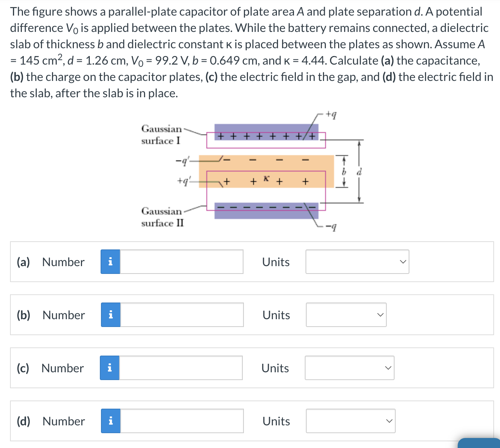Click the Units label beside part (c)
Image resolution: width=500 pixels, height=448 pixels.
[x=275, y=368]
